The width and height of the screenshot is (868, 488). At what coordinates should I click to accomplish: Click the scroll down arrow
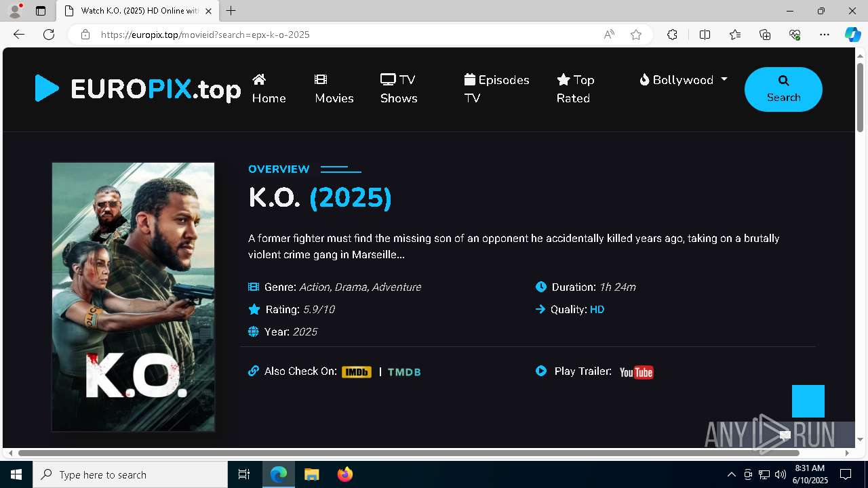tap(860, 440)
